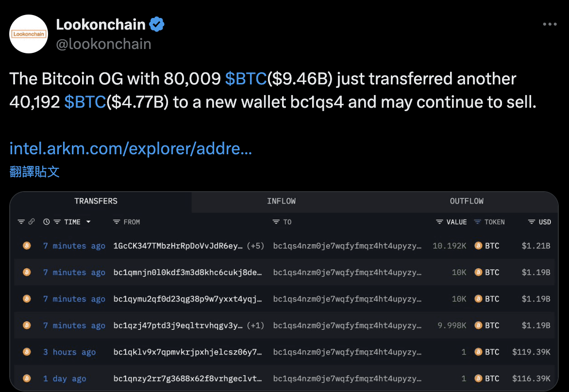Click the filter icon left of link icon
The height and width of the screenshot is (392, 569).
point(21,222)
